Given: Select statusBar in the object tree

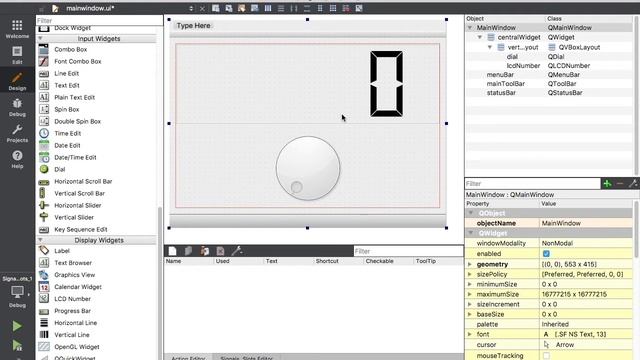Looking at the screenshot, I should pos(501,93).
